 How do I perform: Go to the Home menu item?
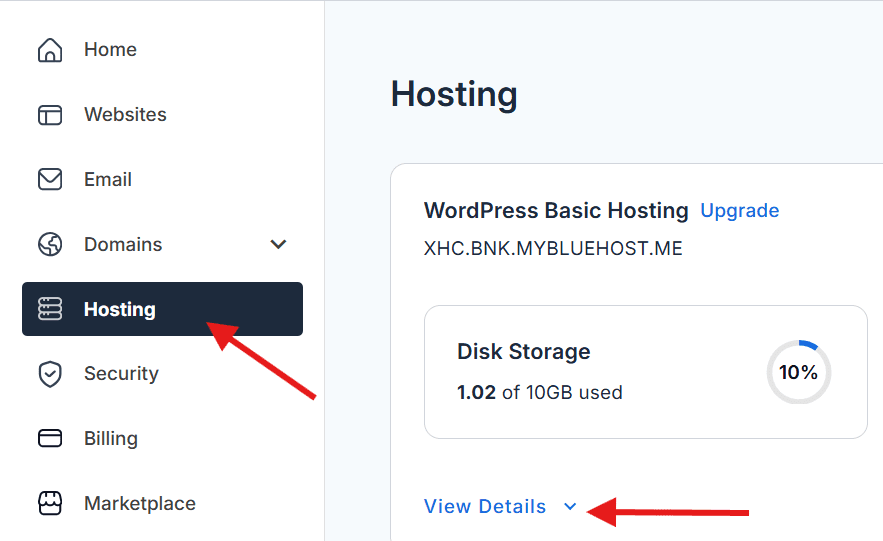pyautogui.click(x=110, y=50)
